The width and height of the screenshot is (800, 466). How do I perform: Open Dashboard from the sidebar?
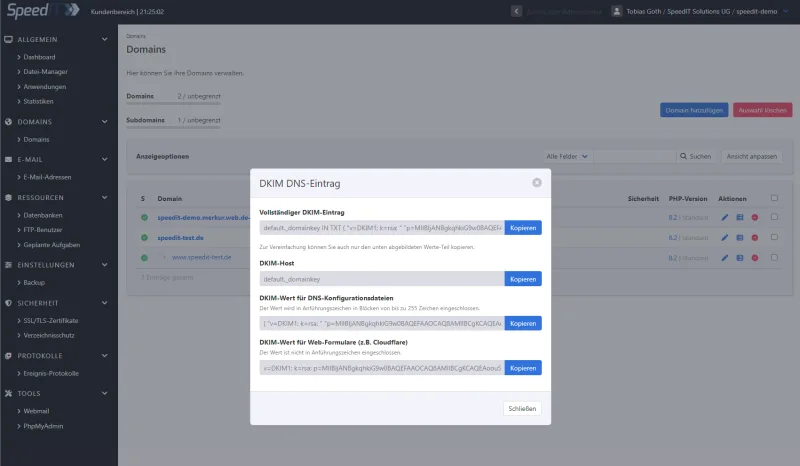point(39,57)
